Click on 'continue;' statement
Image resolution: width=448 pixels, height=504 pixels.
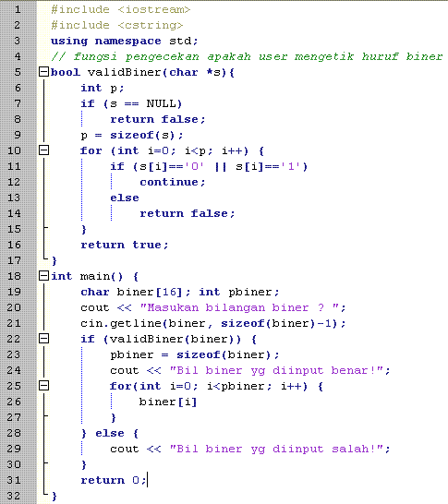[172, 182]
